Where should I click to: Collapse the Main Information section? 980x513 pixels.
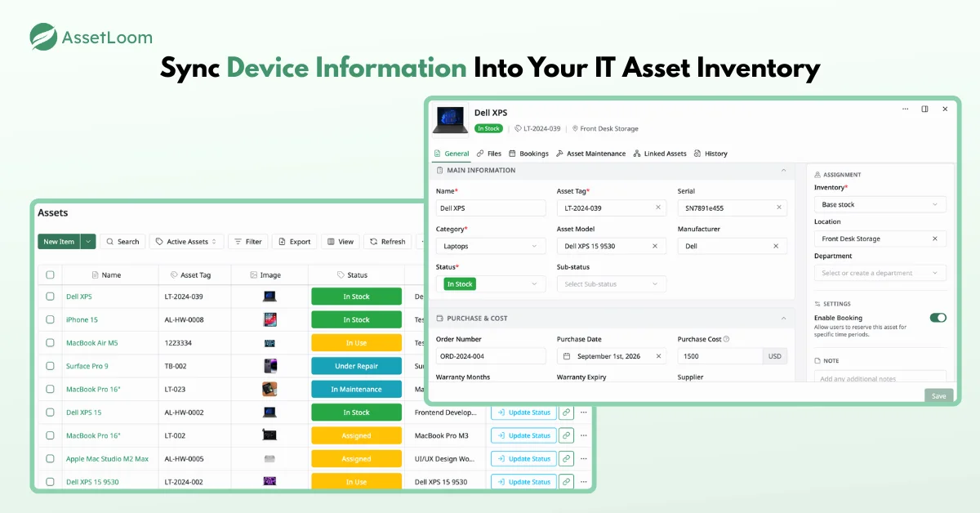pyautogui.click(x=783, y=171)
